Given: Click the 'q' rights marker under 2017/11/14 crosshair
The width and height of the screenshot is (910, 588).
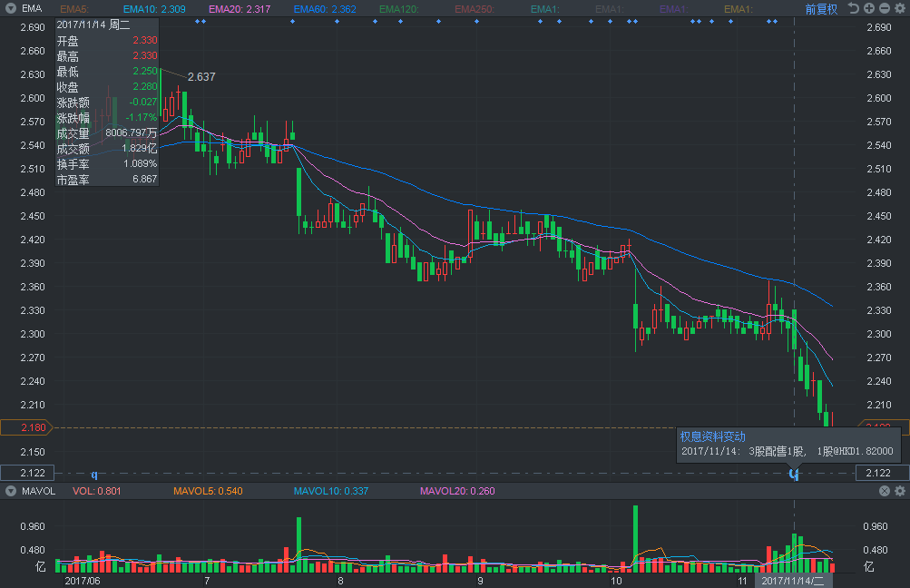Looking at the screenshot, I should pyautogui.click(x=794, y=475).
